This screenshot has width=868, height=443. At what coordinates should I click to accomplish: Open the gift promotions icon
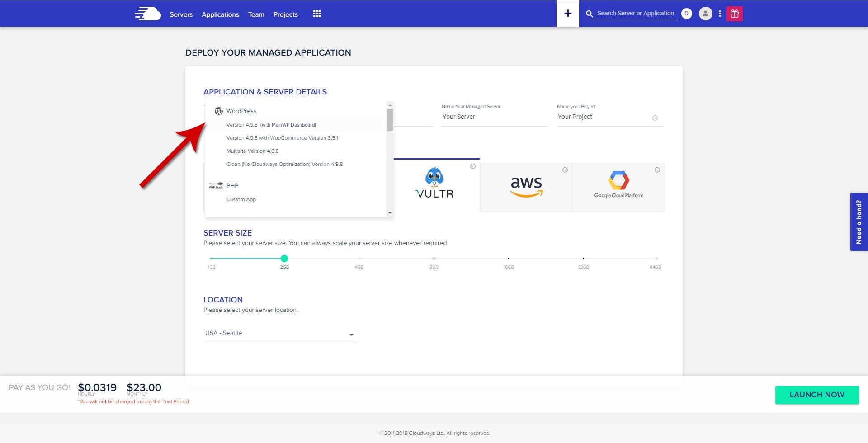pos(734,14)
